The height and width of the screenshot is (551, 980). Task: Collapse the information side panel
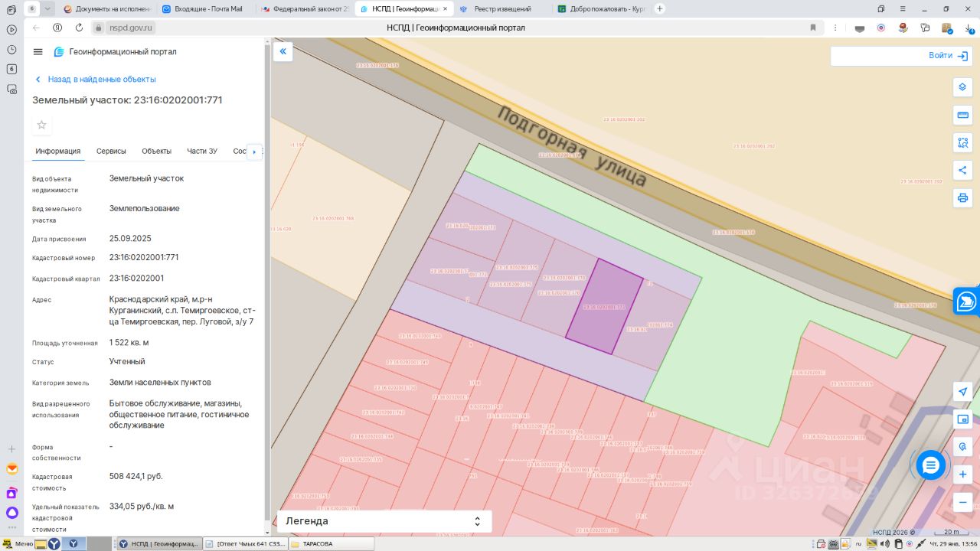tap(283, 51)
